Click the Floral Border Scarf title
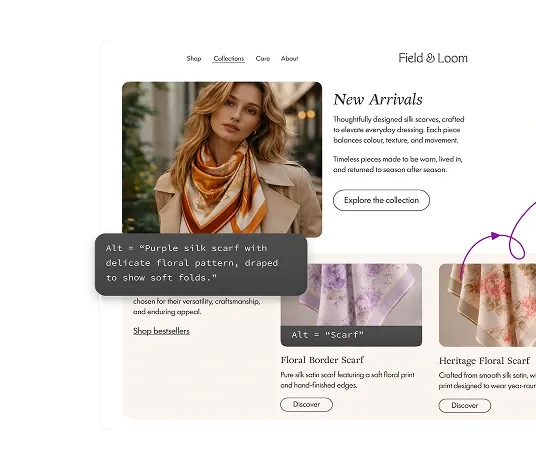 tap(322, 360)
